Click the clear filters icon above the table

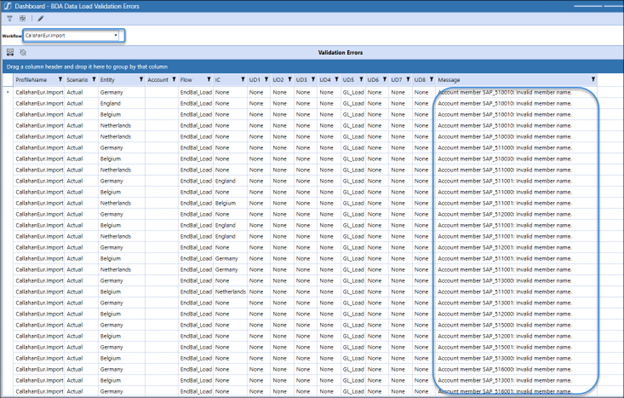(x=23, y=52)
